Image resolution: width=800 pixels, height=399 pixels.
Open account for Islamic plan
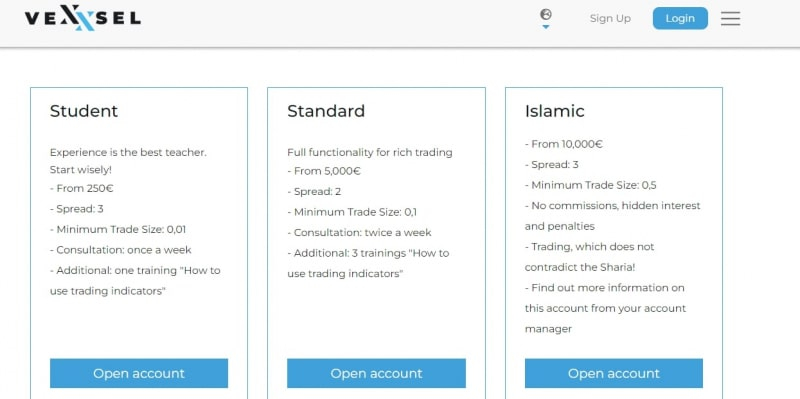tap(614, 373)
